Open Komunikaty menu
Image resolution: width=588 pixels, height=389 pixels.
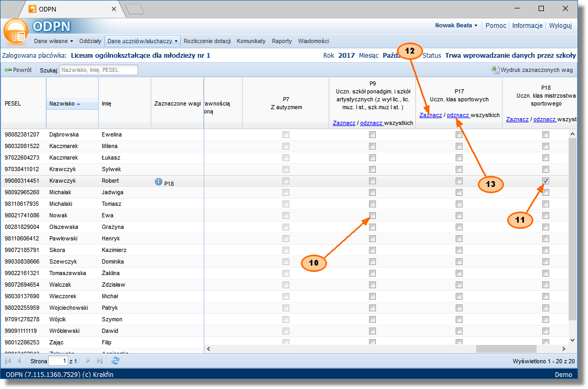[251, 41]
